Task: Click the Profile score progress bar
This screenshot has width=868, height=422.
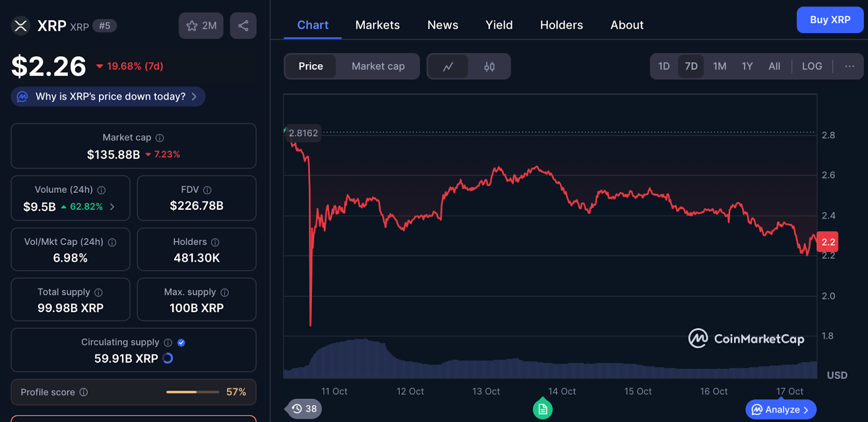Action: click(x=193, y=392)
